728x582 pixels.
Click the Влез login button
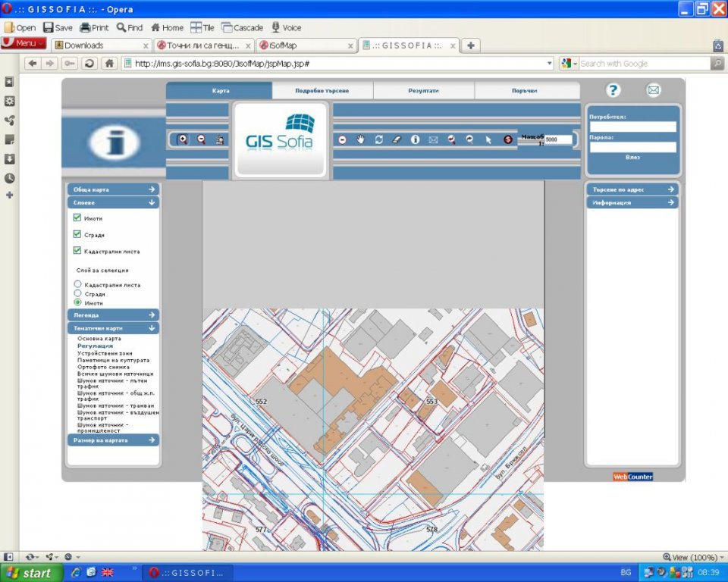[x=632, y=158]
